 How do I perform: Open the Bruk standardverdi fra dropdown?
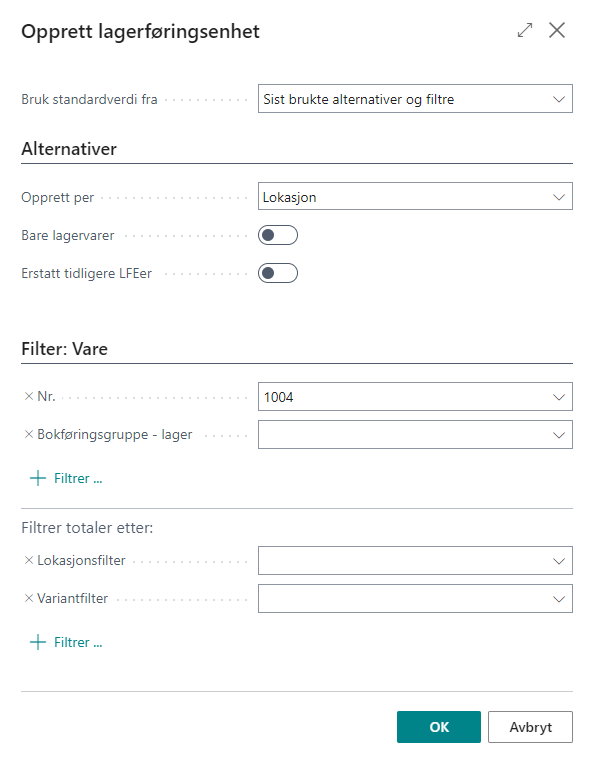point(415,99)
